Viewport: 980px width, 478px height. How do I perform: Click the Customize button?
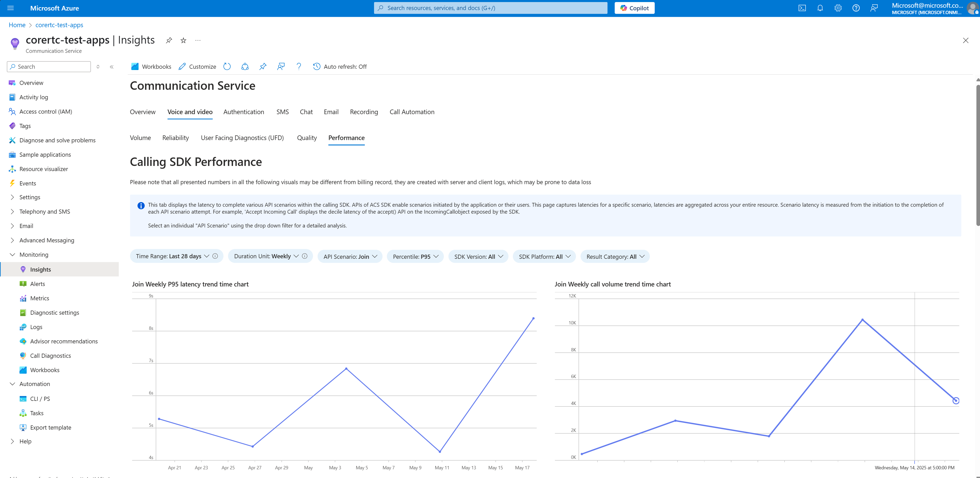point(197,67)
